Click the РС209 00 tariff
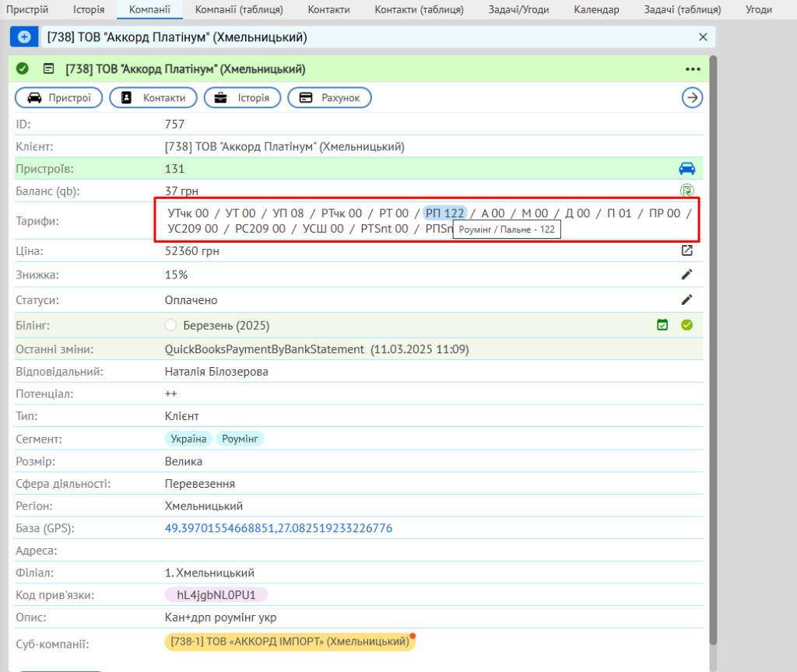Image resolution: width=797 pixels, height=672 pixels. [x=260, y=229]
